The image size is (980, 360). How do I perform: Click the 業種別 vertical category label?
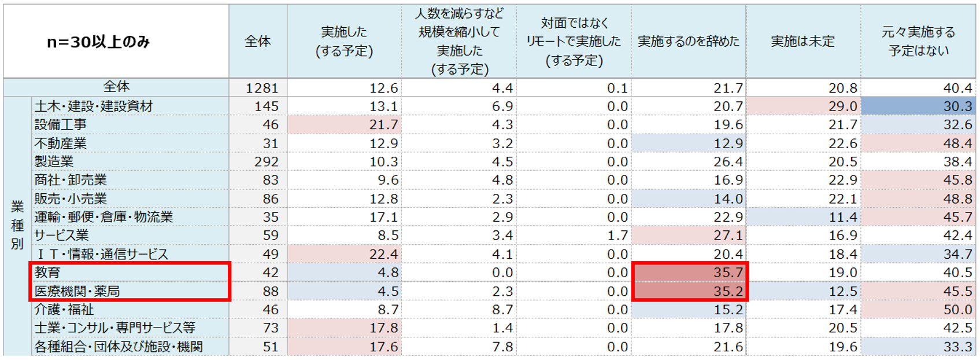[17, 225]
